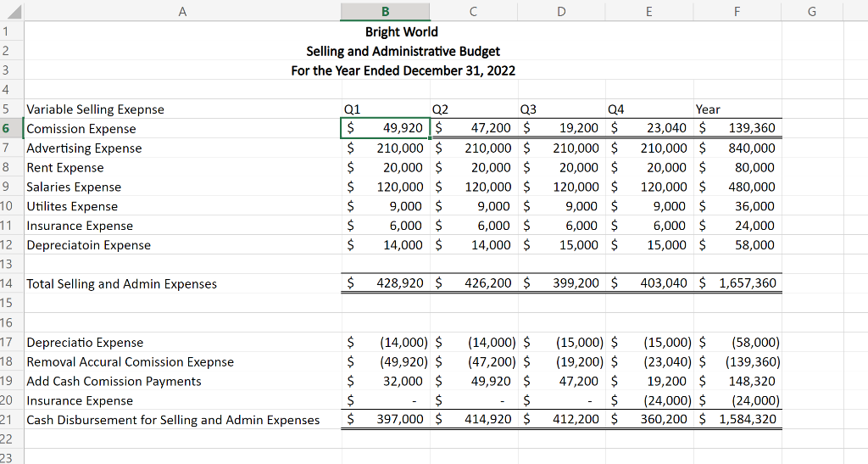Select yearly advertising total 840,000
The height and width of the screenshot is (464, 868).
pos(737,148)
